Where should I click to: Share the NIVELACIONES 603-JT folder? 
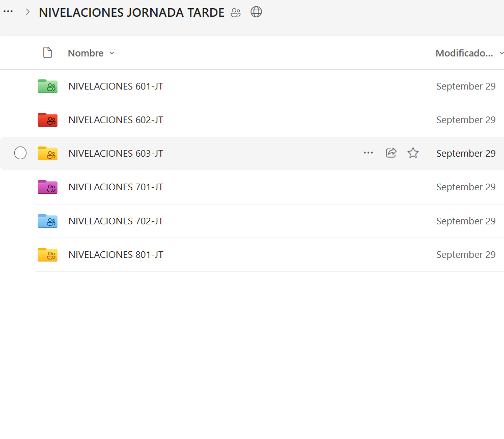(391, 153)
